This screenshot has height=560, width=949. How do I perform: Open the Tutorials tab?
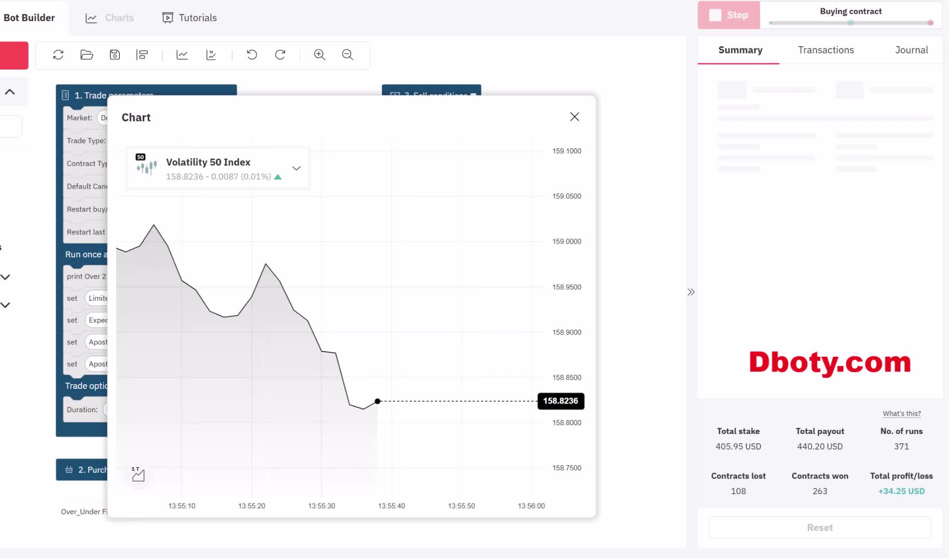190,18
